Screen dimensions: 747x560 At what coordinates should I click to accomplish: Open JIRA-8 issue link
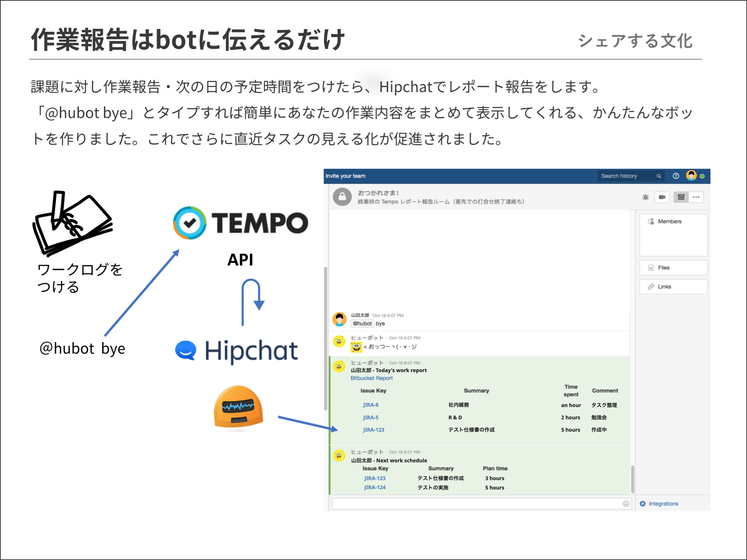coord(370,405)
